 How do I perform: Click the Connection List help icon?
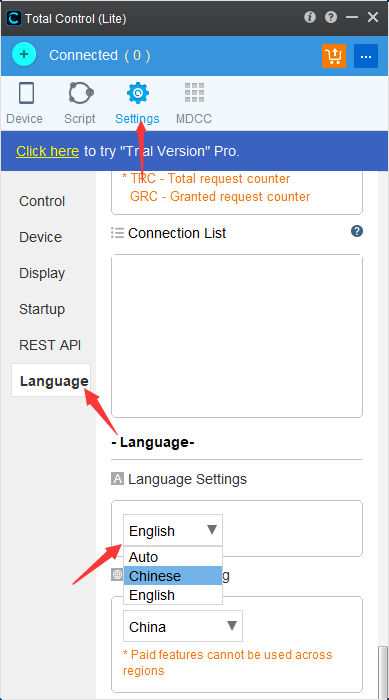(357, 231)
